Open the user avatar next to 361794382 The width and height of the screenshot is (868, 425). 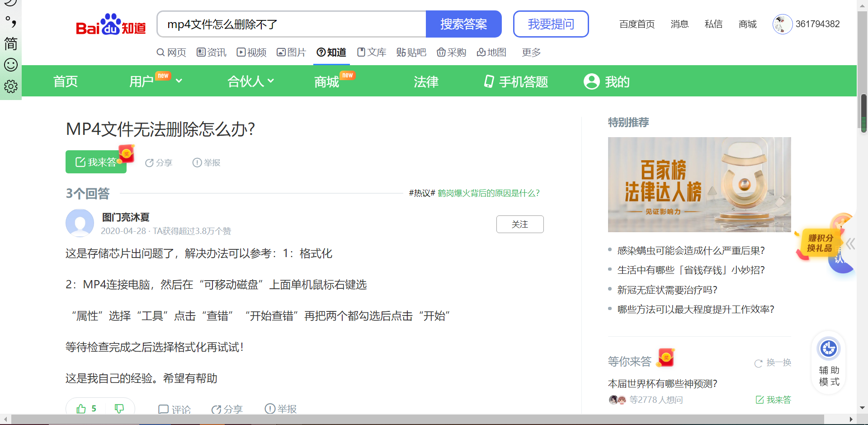click(782, 24)
